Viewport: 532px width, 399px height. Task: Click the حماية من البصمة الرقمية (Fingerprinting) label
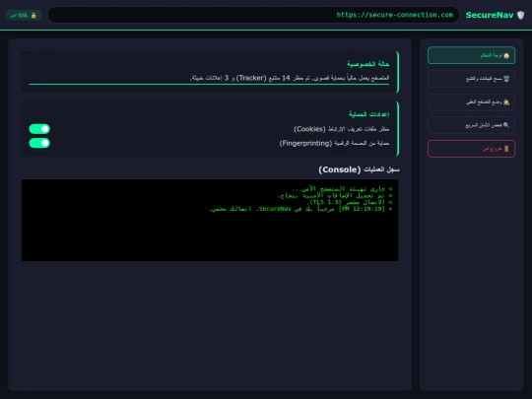pos(335,143)
